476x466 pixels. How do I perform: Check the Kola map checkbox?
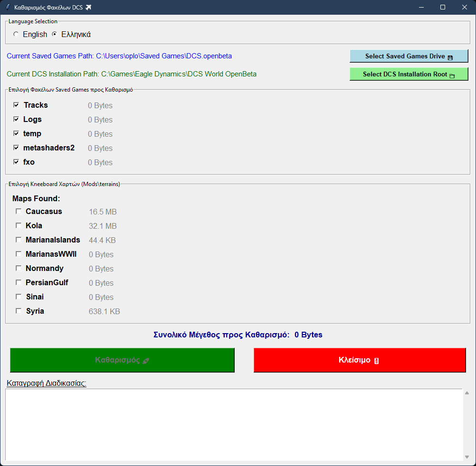(19, 225)
